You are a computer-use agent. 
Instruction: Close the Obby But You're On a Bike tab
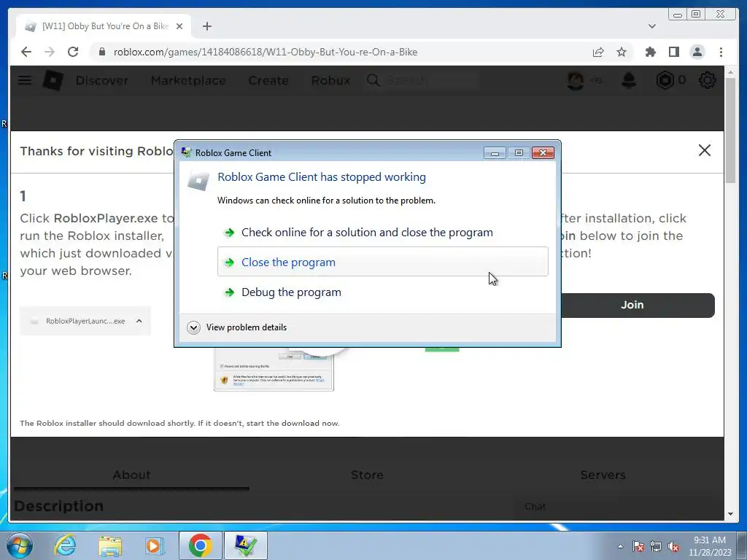[x=179, y=26]
